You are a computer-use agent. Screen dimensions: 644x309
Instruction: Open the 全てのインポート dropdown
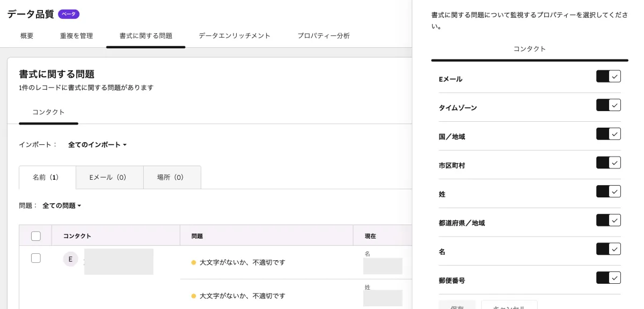97,144
